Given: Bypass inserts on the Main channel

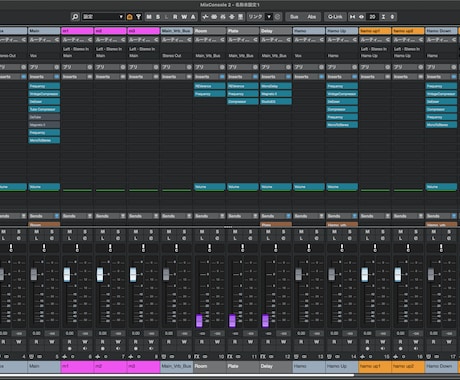Looking at the screenshot, I should [x=57, y=77].
